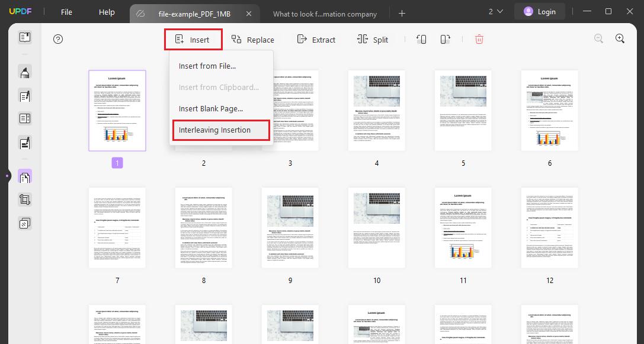This screenshot has width=644, height=344.
Task: Open the help question mark bubble
Action: (x=57, y=39)
